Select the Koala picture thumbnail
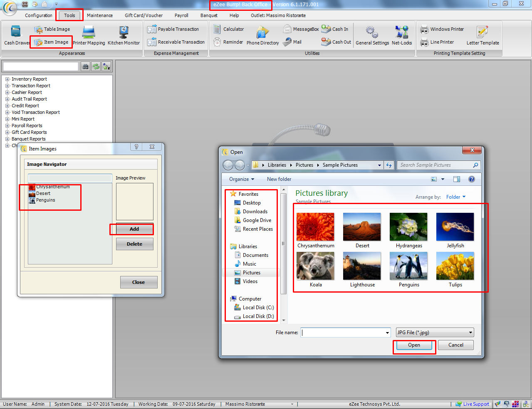The width and height of the screenshot is (532, 409). coord(315,266)
